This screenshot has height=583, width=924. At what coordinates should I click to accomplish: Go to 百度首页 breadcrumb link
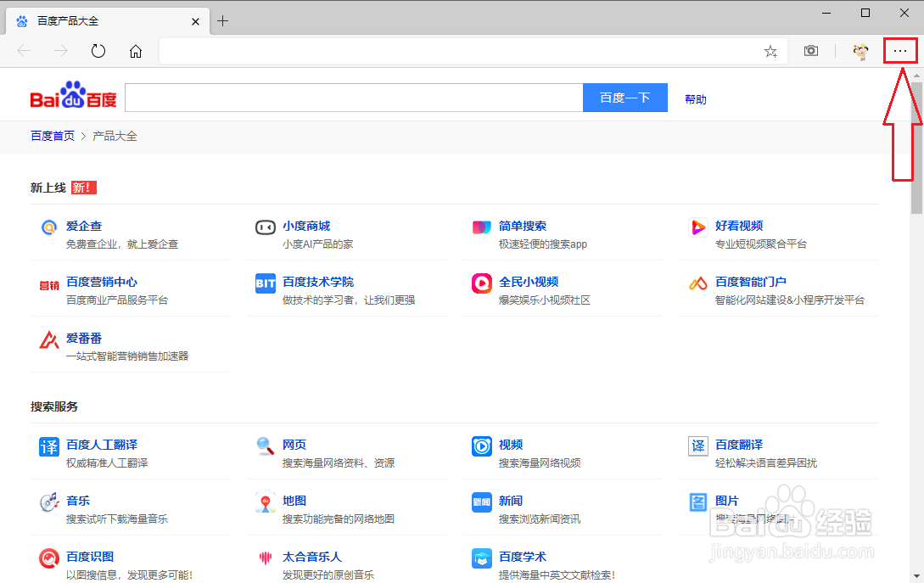tap(53, 136)
